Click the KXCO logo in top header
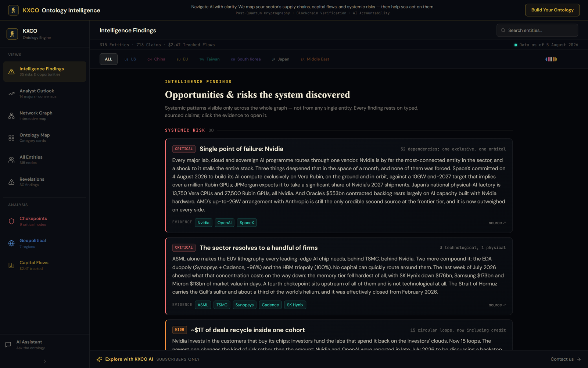This screenshot has width=588, height=368. tap(14, 10)
